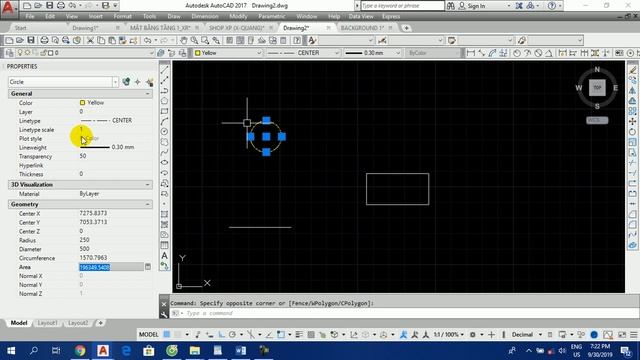Viewport: 640px width, 360px height.
Task: Toggle grid display in status bar
Action: (167, 334)
